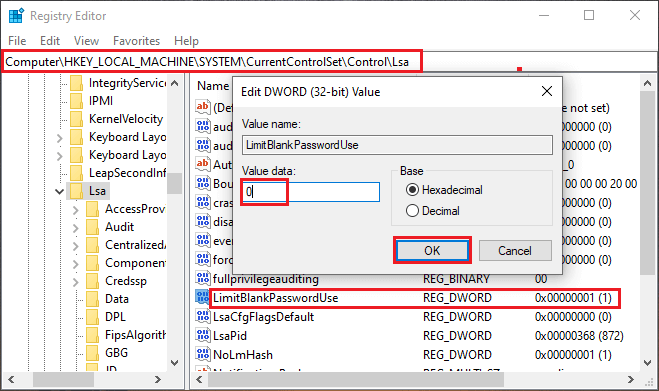Select the NoLmHash value name
Image resolution: width=659 pixels, height=391 pixels.
click(243, 355)
